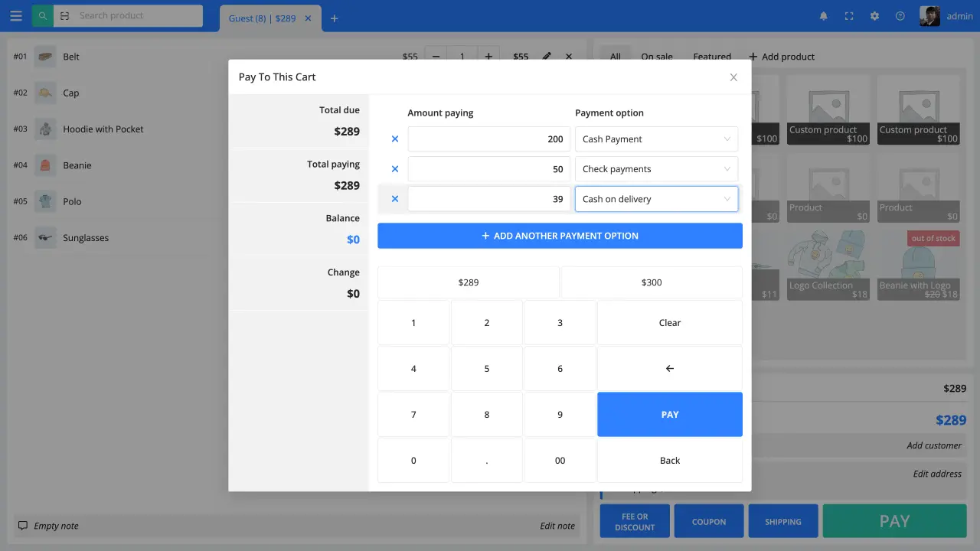
Task: Close the Guest (8) cart tab
Action: [x=309, y=18]
